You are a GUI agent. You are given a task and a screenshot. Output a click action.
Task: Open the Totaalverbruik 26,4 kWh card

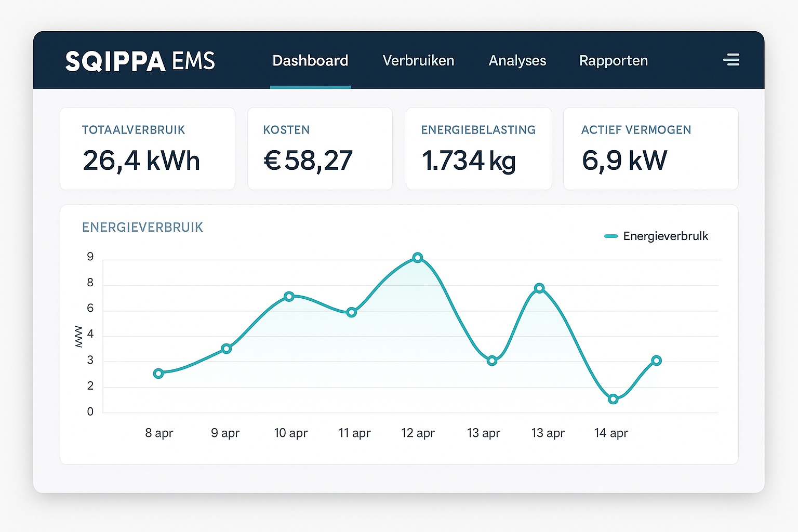coord(148,149)
